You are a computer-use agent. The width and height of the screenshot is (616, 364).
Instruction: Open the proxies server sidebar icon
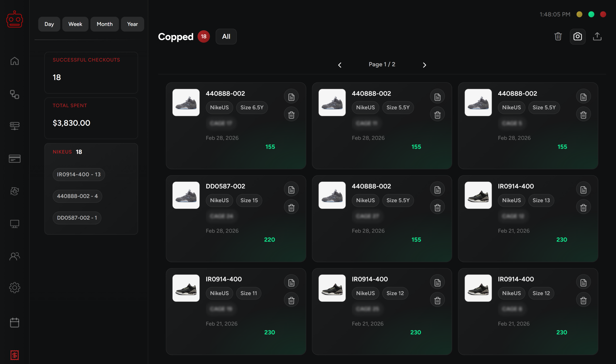coord(14,126)
